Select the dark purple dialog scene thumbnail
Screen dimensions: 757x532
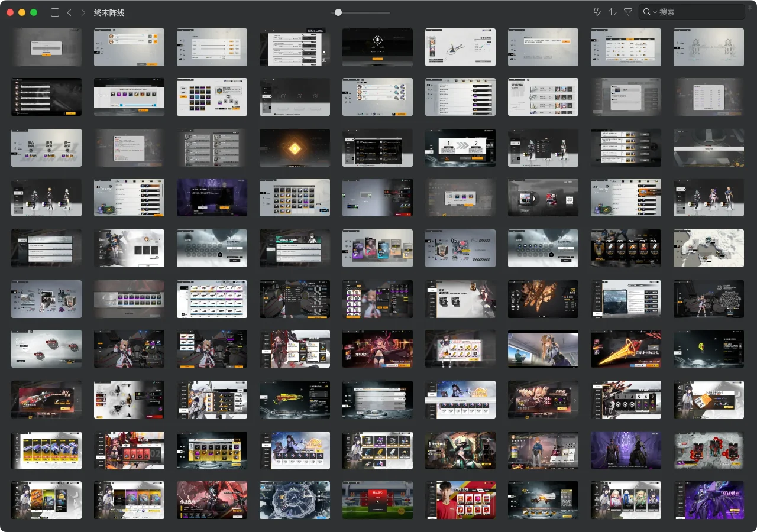click(x=212, y=197)
